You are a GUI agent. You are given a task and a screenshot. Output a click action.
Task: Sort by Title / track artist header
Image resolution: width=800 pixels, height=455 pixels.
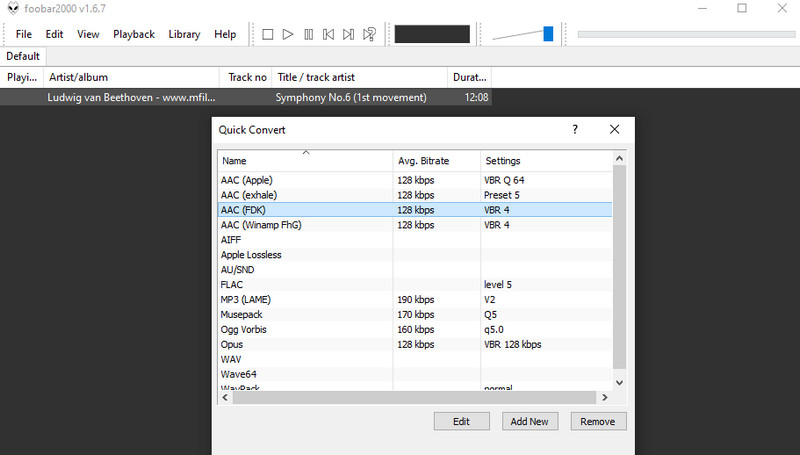point(360,78)
